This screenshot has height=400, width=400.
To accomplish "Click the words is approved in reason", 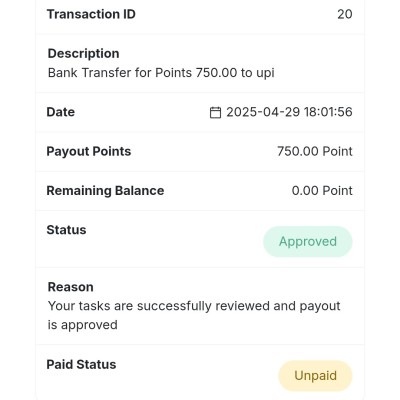I will point(83,325).
